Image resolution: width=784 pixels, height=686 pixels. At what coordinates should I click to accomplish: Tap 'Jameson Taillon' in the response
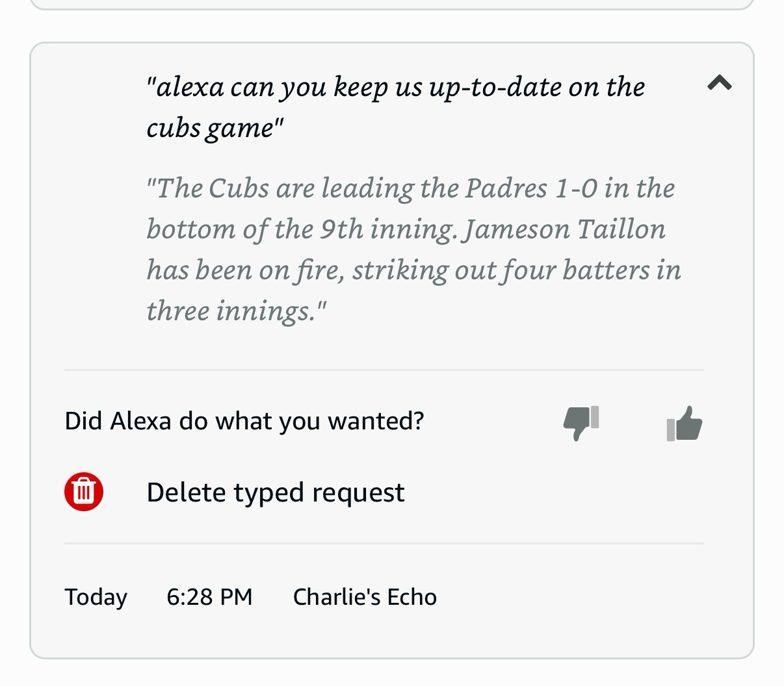click(x=566, y=229)
